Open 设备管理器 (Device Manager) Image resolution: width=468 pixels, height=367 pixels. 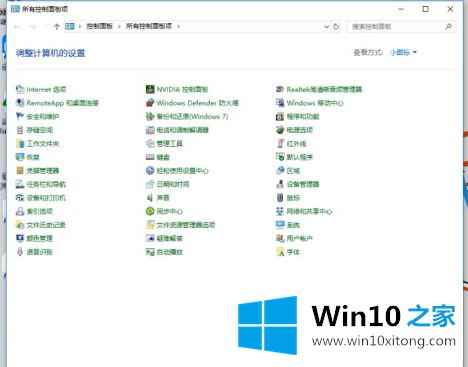pos(297,184)
